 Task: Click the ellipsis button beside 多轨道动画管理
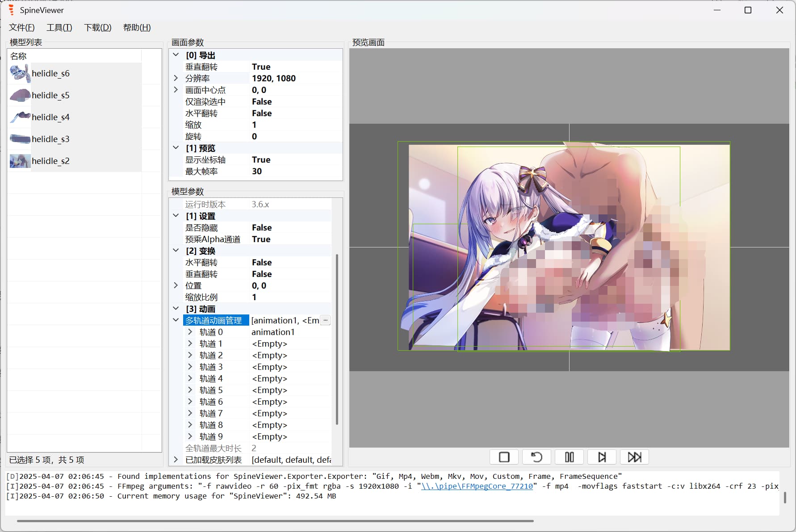point(325,320)
